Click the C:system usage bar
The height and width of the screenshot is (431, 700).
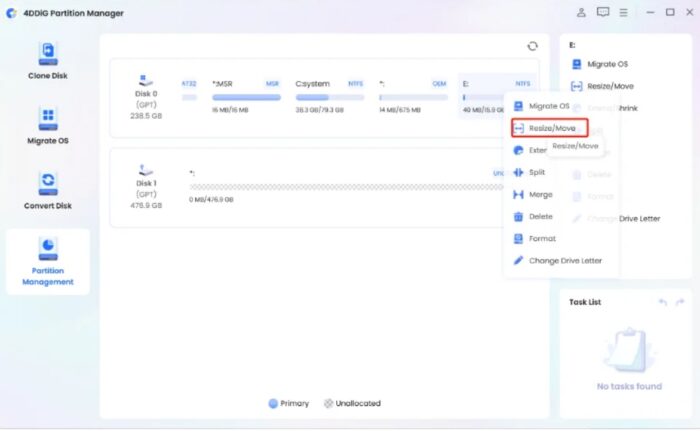pyautogui.click(x=329, y=97)
